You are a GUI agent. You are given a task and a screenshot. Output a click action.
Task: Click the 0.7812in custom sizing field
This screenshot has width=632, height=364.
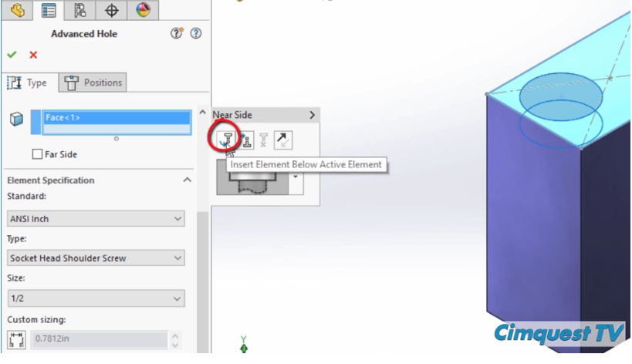point(99,339)
